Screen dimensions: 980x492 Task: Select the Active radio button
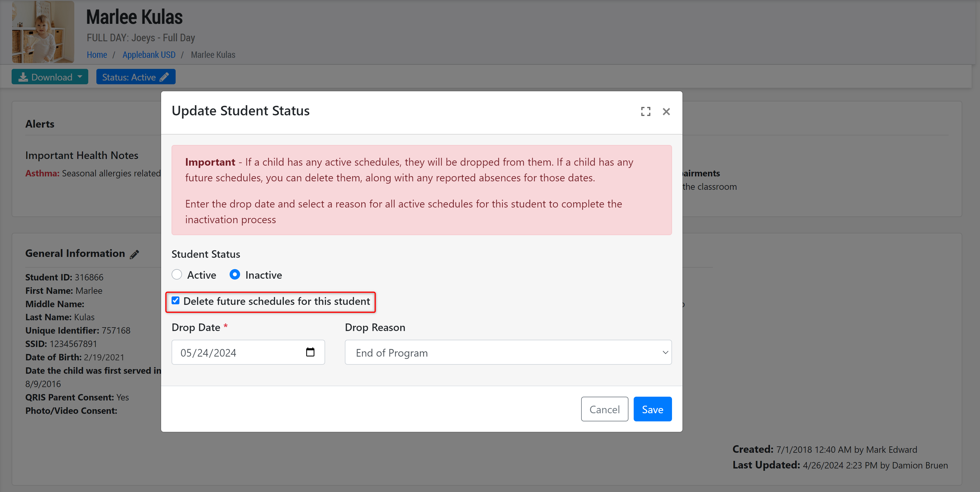177,275
